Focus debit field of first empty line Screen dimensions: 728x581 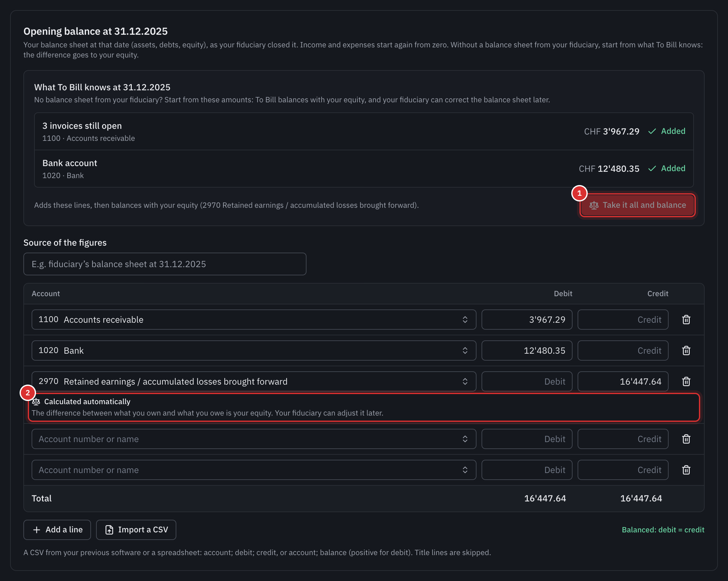pos(527,439)
